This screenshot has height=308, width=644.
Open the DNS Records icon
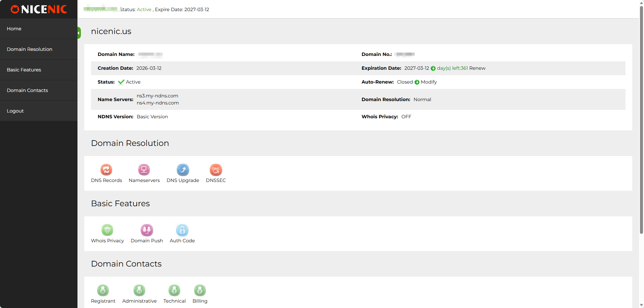click(x=106, y=170)
